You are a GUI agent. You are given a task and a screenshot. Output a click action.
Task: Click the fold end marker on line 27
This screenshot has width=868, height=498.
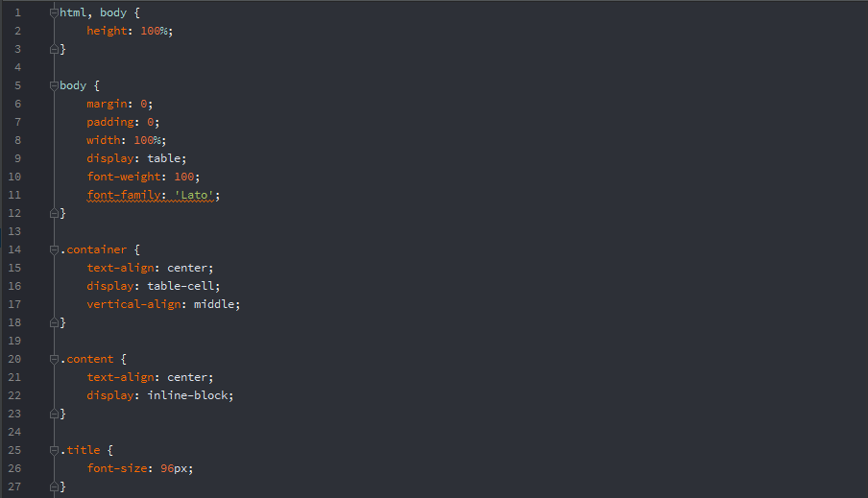[55, 486]
